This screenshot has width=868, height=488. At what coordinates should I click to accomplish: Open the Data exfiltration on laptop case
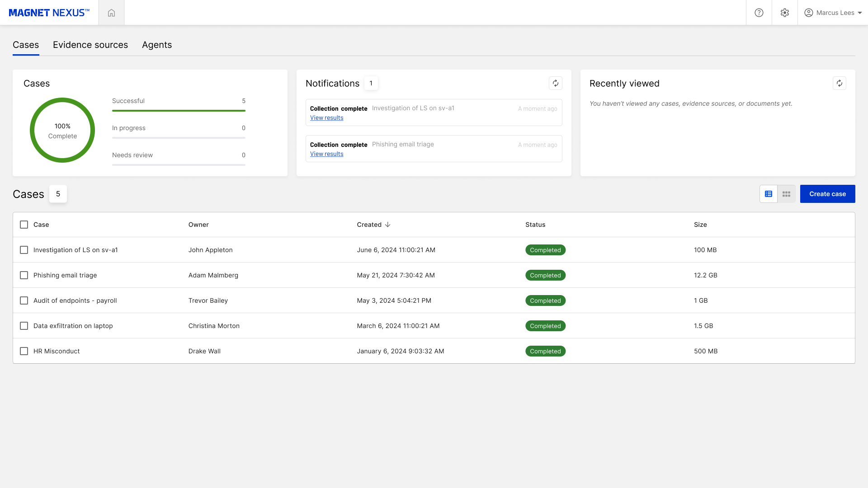[73, 325]
